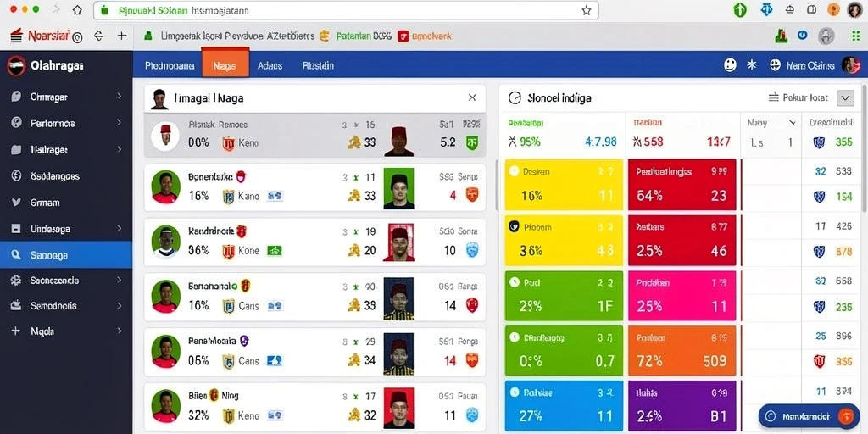Open the Mankamder chat button

click(x=809, y=415)
